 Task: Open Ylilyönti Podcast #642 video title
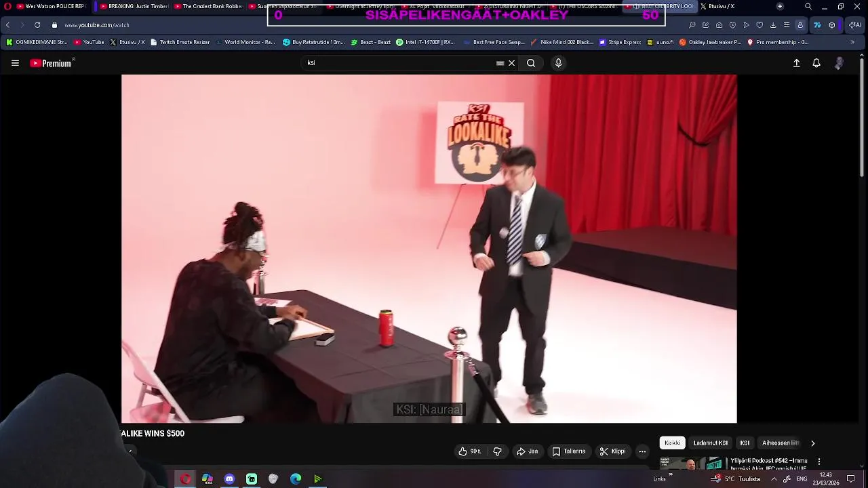tap(769, 464)
